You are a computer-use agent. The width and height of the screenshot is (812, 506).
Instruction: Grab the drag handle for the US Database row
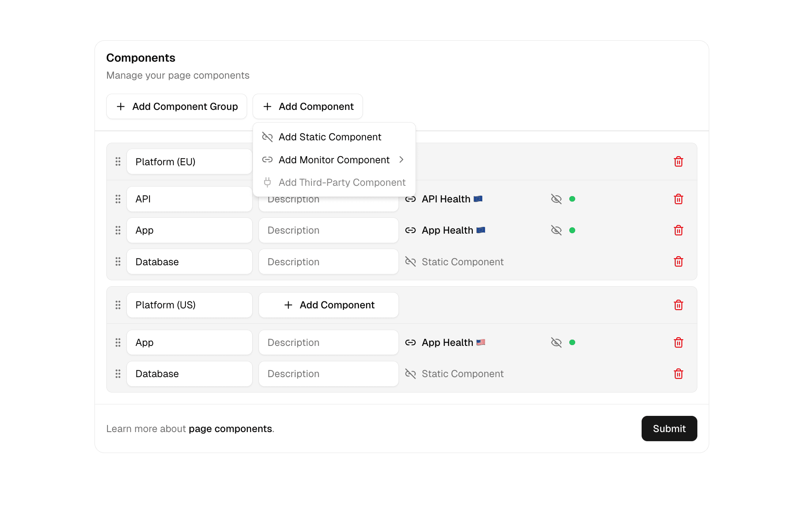[117, 374]
